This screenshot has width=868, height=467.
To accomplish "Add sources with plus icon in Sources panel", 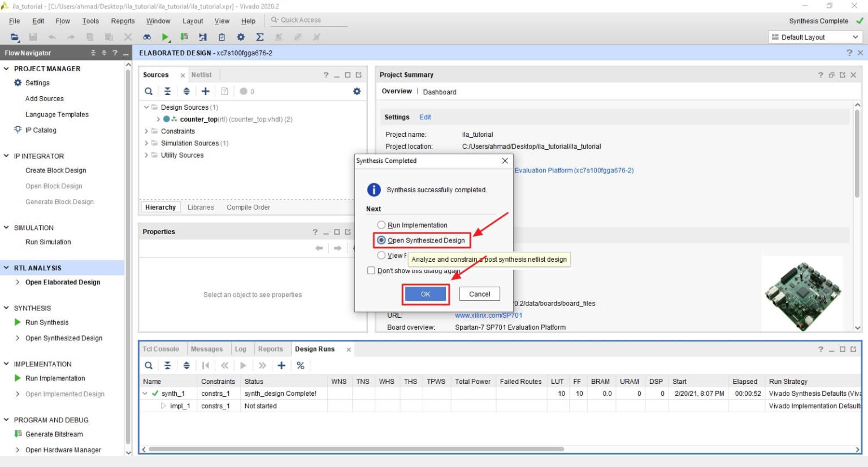I will 206,91.
